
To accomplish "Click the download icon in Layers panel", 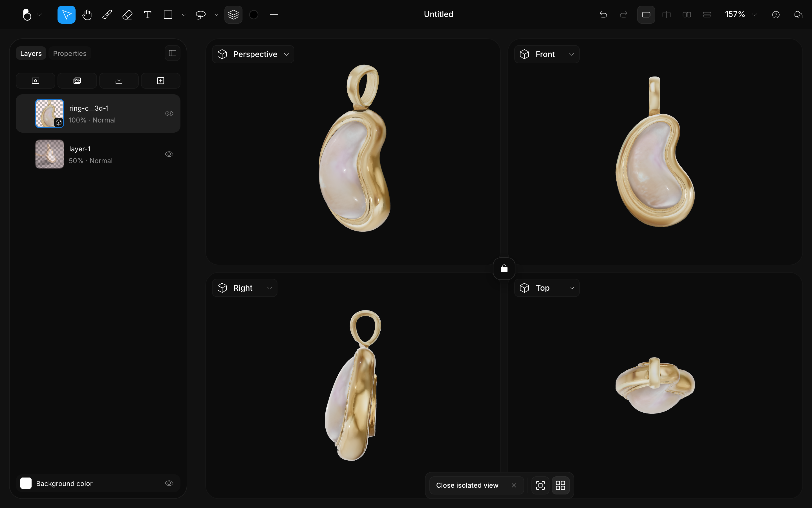I will [119, 81].
